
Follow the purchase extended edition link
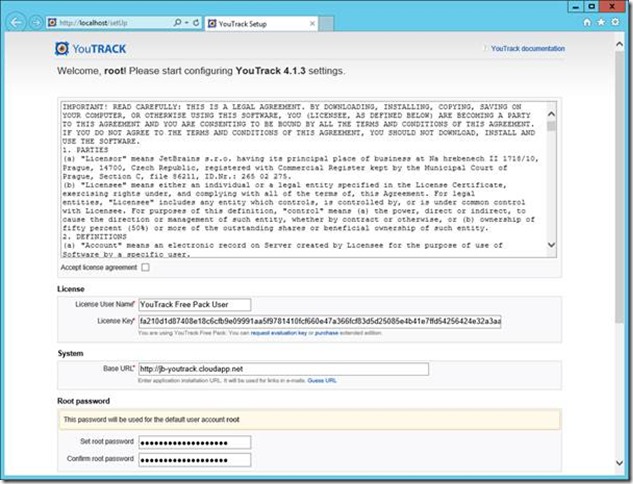326,333
